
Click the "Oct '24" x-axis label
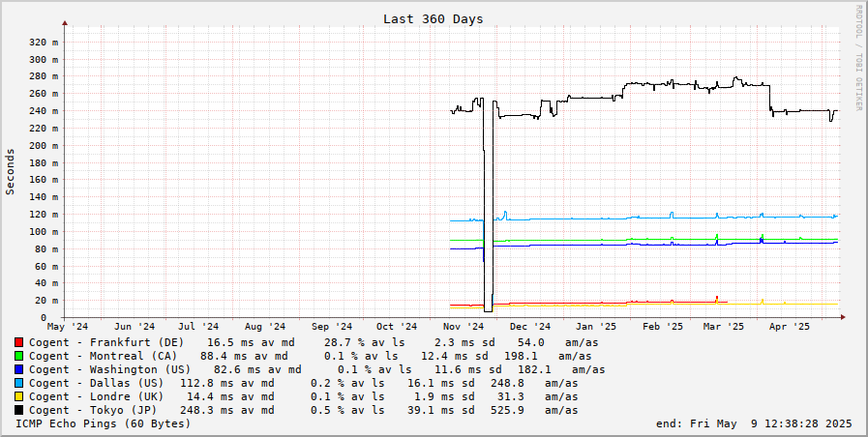[x=397, y=327]
